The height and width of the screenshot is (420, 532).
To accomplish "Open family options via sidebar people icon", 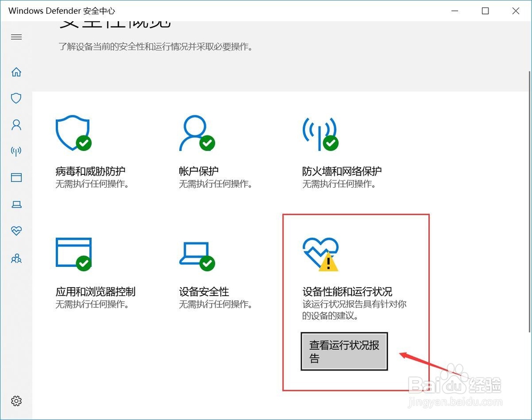I will pos(16,258).
